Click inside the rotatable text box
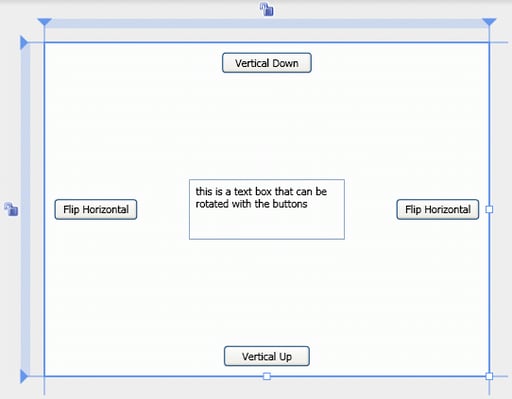This screenshot has height=399, width=512. tap(267, 209)
